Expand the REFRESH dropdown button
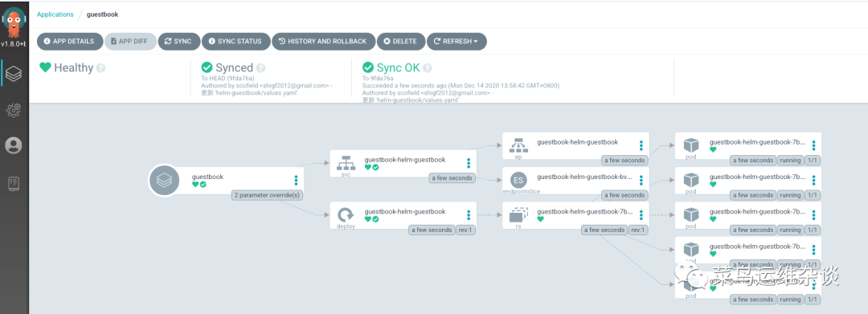The image size is (868, 314). coord(457,42)
